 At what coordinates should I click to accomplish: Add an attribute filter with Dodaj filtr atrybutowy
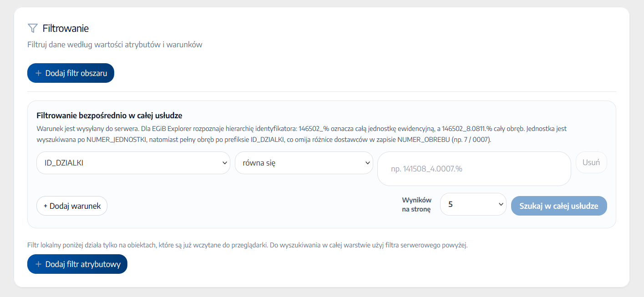pyautogui.click(x=77, y=264)
